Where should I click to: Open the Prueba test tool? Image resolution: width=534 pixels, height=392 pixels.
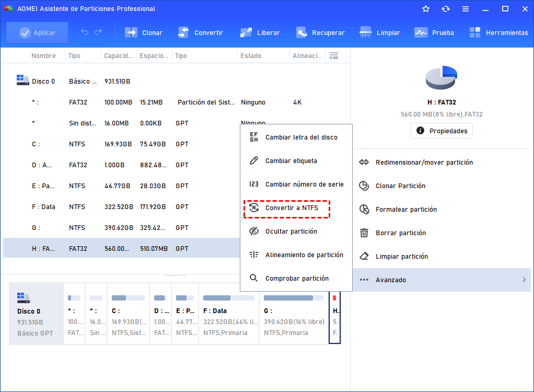(434, 32)
